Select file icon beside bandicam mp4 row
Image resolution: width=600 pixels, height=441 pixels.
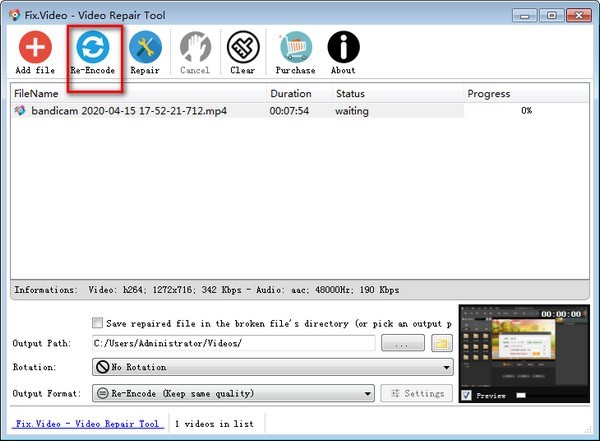pos(20,111)
